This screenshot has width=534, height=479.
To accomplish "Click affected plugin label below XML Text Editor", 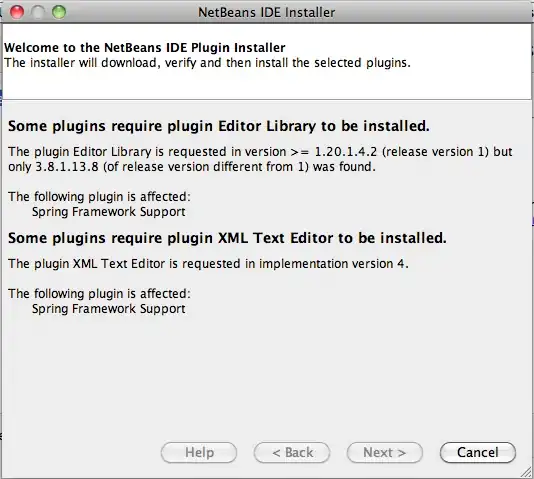I will coord(99,293).
